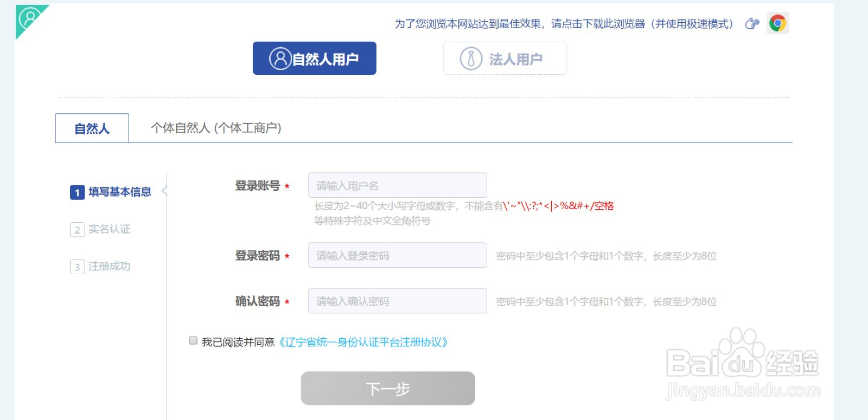Select the 实名认证 step label

pyautogui.click(x=110, y=229)
